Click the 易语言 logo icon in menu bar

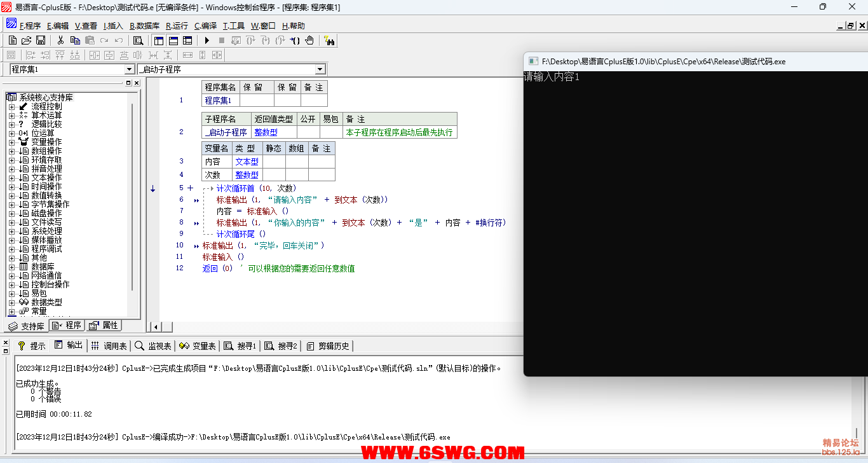pyautogui.click(x=11, y=25)
